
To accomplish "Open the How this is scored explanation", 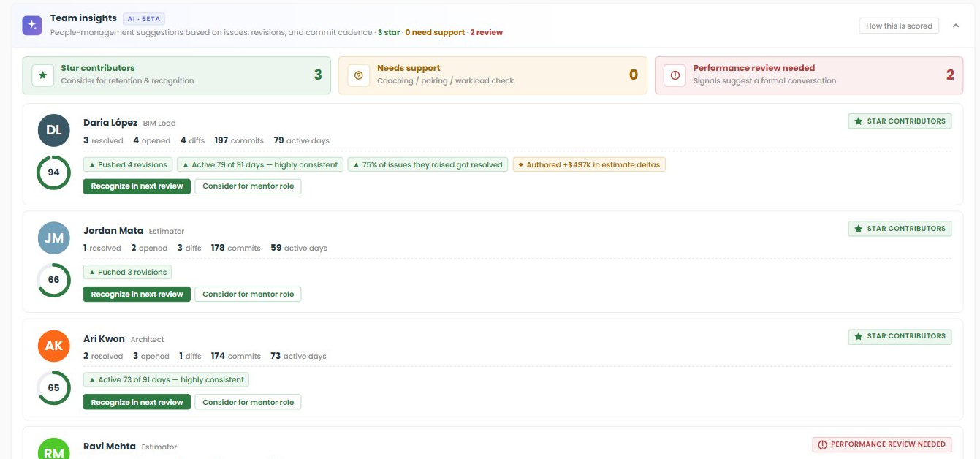I will [899, 26].
